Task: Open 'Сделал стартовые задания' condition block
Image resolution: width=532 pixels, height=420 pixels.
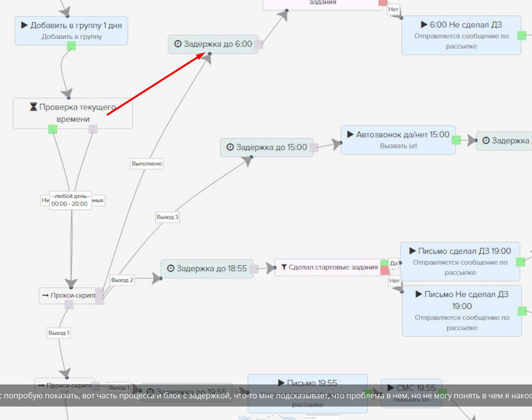Action: point(329,267)
